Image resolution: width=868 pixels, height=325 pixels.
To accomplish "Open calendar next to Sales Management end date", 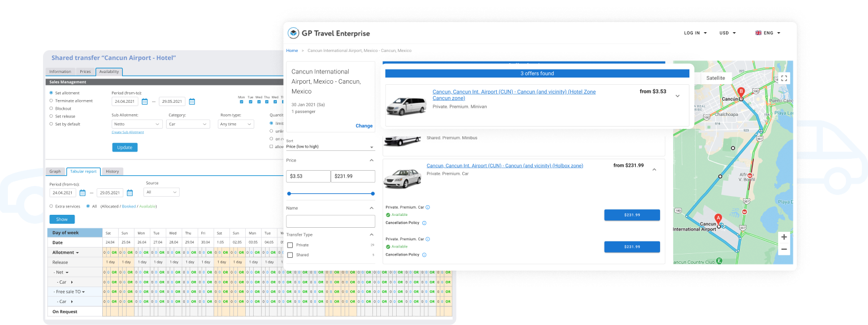I will click(x=192, y=102).
